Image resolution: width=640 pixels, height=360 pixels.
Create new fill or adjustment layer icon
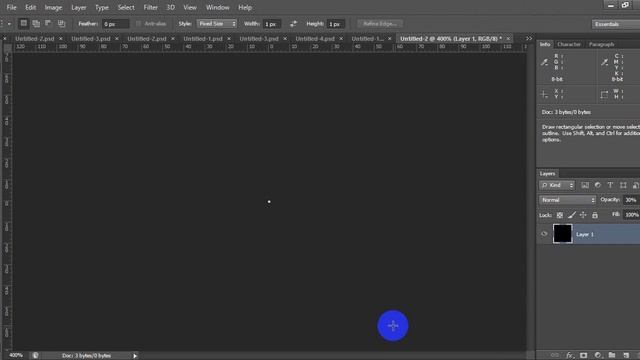598,356
